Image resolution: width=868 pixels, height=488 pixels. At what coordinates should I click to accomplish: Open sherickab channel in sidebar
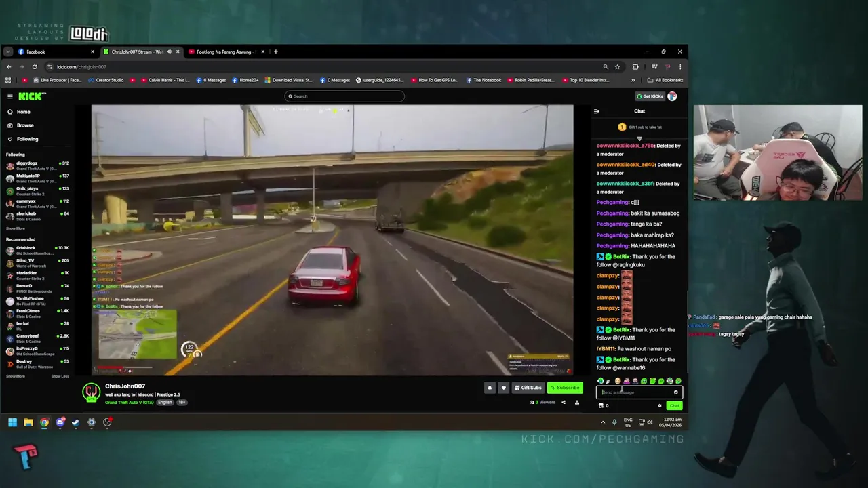click(x=37, y=216)
